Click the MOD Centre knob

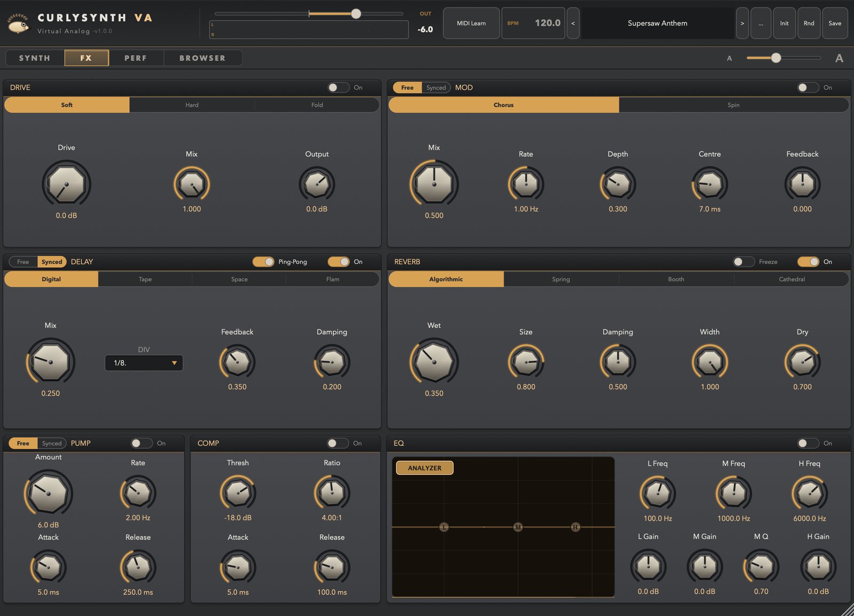[709, 184]
